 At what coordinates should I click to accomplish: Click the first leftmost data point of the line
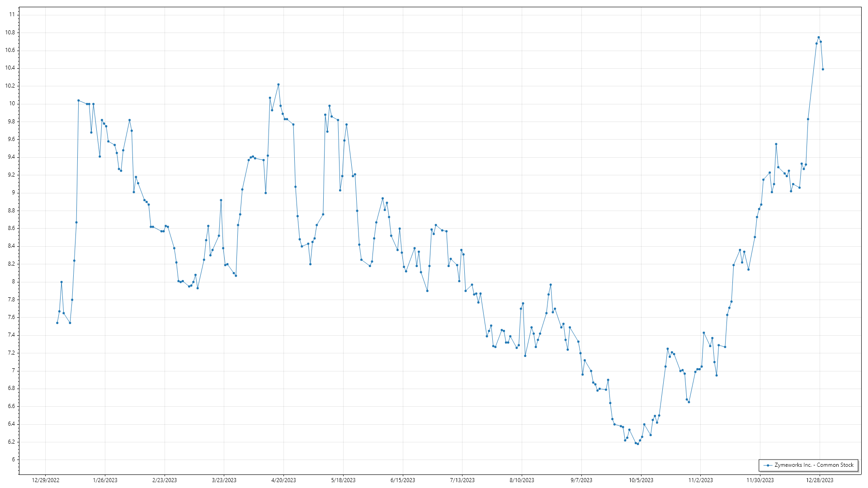pyautogui.click(x=57, y=323)
